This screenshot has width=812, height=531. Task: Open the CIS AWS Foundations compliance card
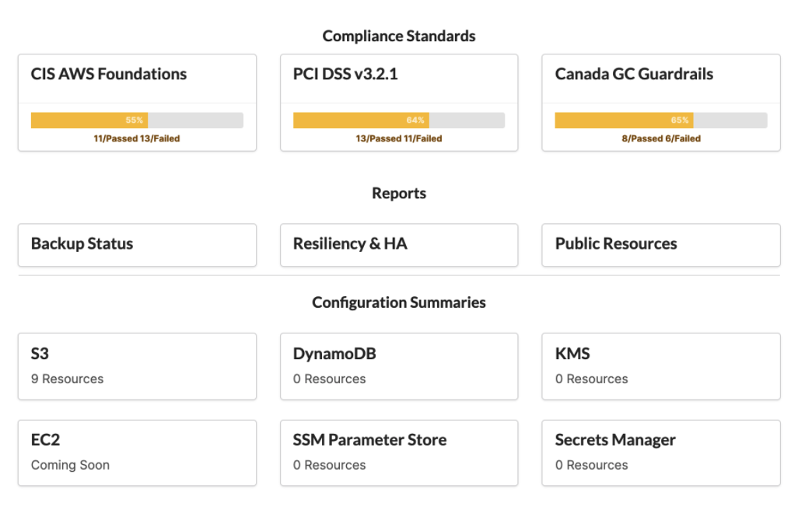109,75
